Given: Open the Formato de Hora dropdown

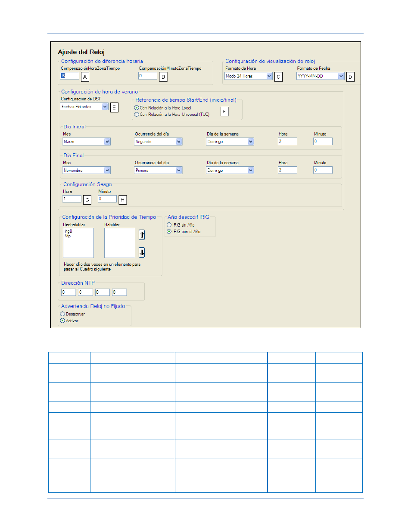Looking at the screenshot, I should tap(249, 76).
